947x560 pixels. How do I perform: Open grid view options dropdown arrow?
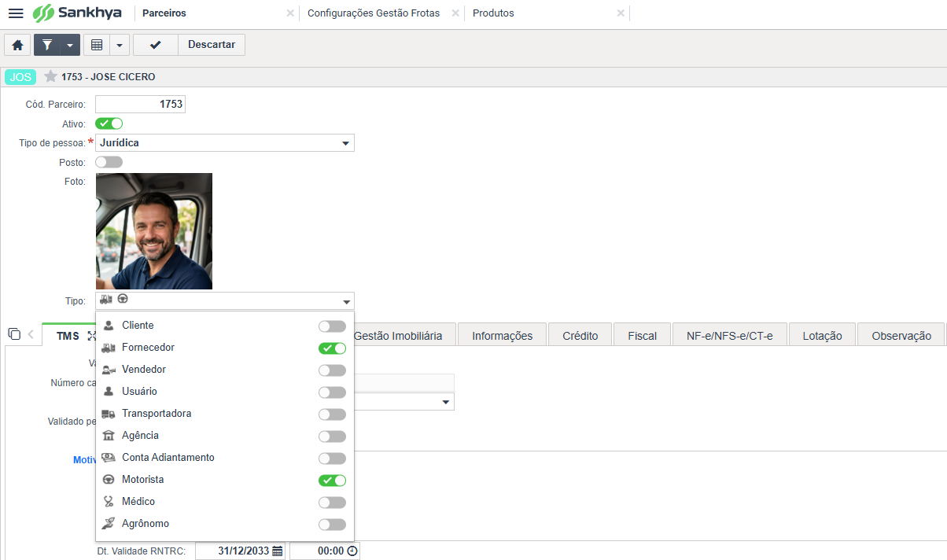[119, 45]
